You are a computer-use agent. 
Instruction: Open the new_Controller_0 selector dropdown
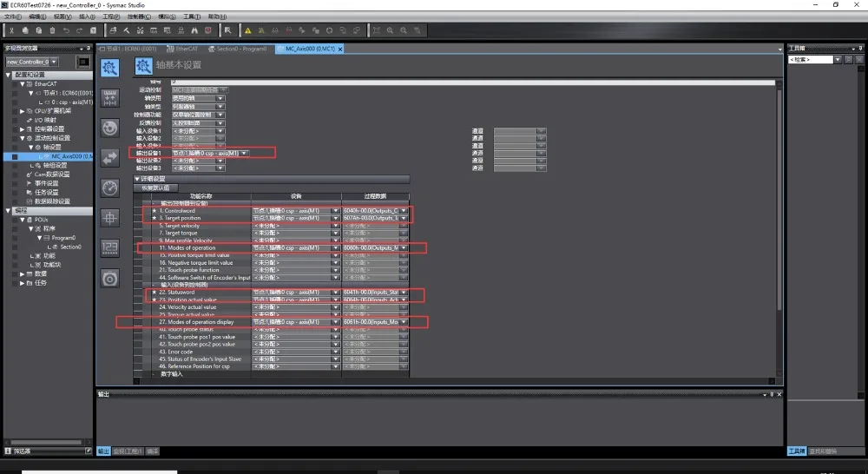click(x=54, y=62)
